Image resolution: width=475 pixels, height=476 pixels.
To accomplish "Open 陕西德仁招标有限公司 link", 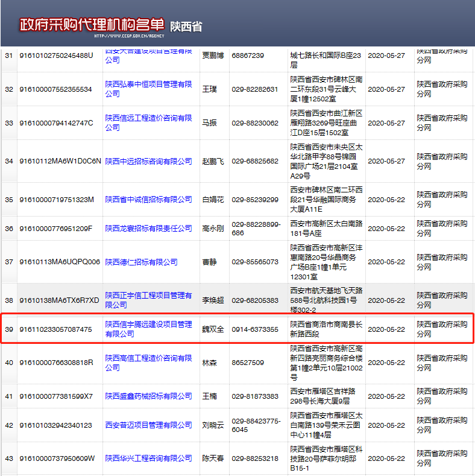I will click(x=141, y=262).
